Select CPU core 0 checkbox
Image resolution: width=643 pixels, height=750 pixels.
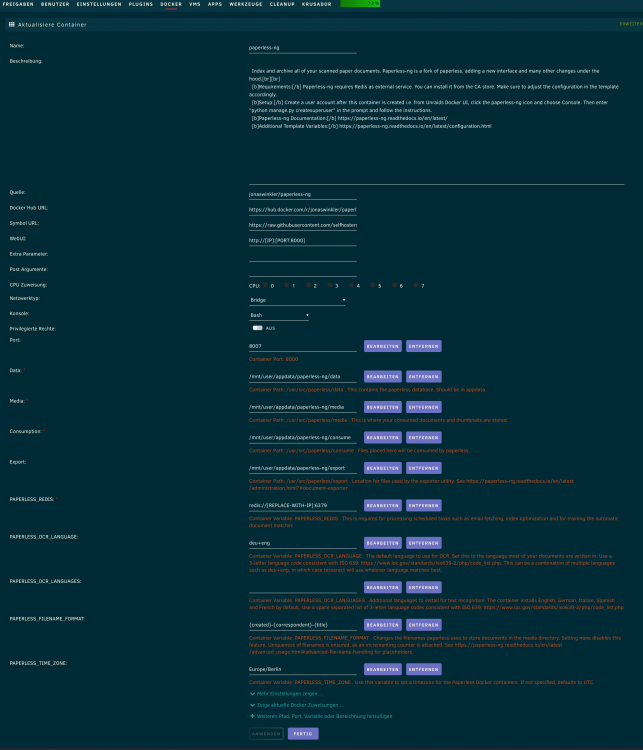265,285
